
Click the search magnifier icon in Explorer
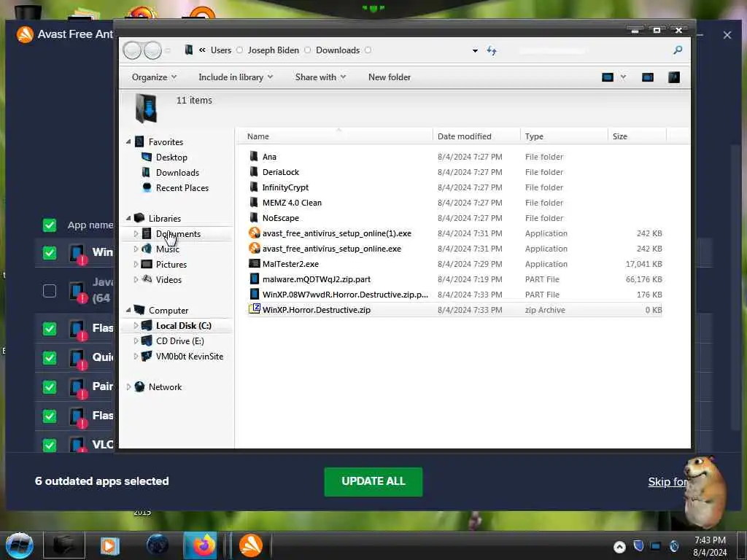[678, 50]
